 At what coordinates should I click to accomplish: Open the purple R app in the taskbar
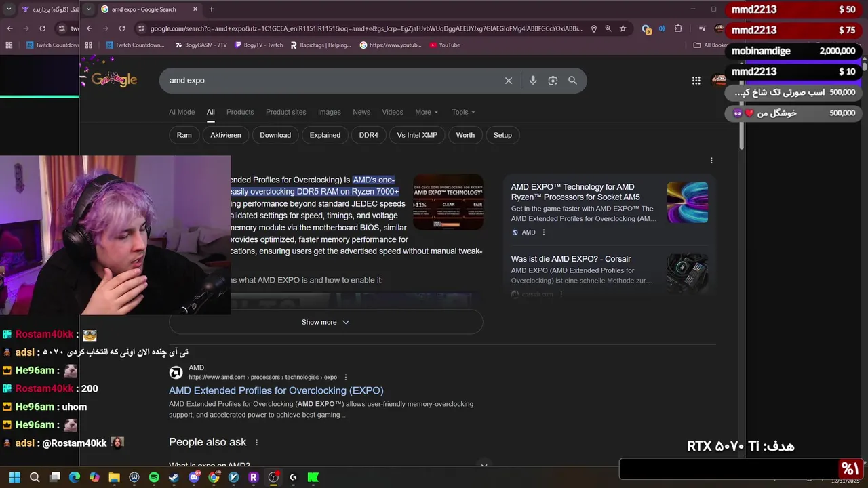click(x=254, y=477)
